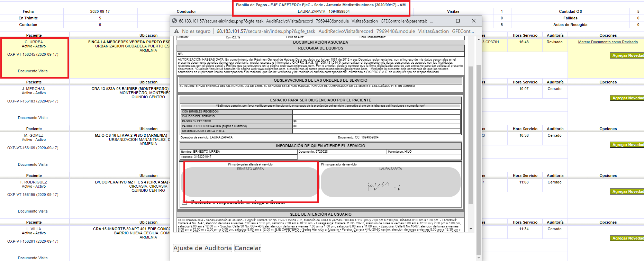This screenshot has height=261, width=644.
Task: Click service time 10:38
Action: click(x=524, y=135)
